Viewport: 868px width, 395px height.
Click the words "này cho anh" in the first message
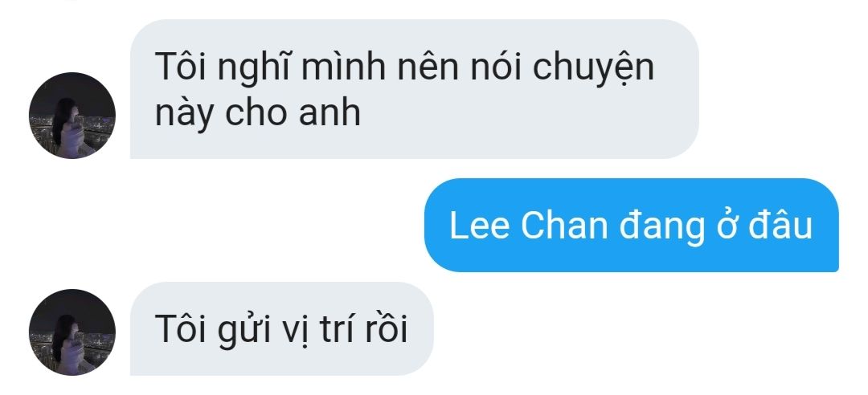pos(257,113)
